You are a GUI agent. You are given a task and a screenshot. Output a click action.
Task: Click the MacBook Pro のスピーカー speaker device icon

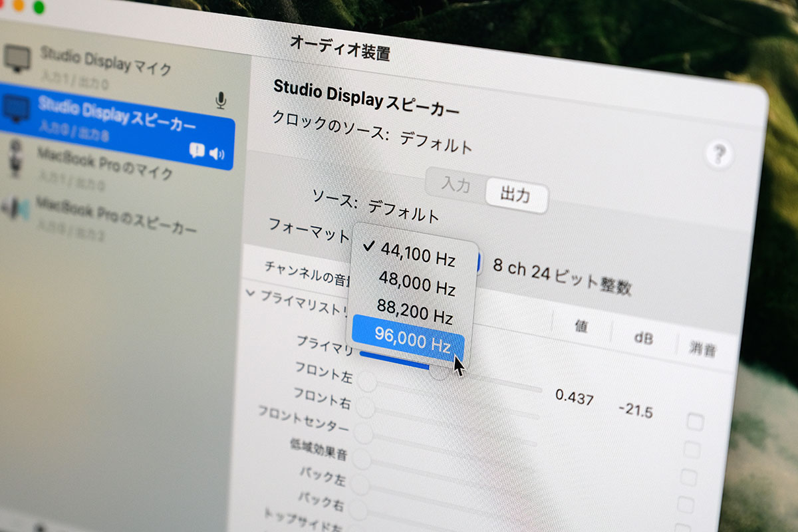15,207
